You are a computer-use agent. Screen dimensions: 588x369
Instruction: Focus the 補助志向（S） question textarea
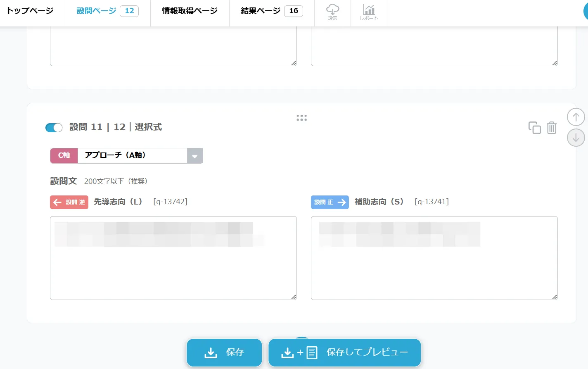click(x=434, y=258)
